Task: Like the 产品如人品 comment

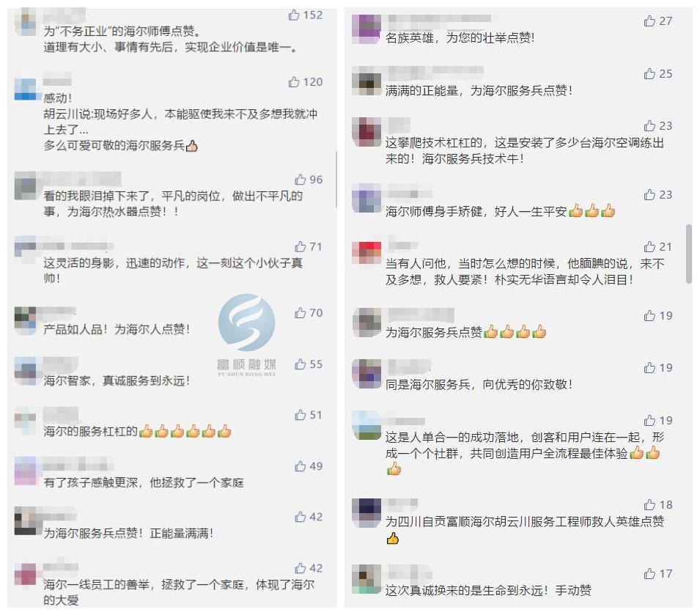Action: coord(300,313)
